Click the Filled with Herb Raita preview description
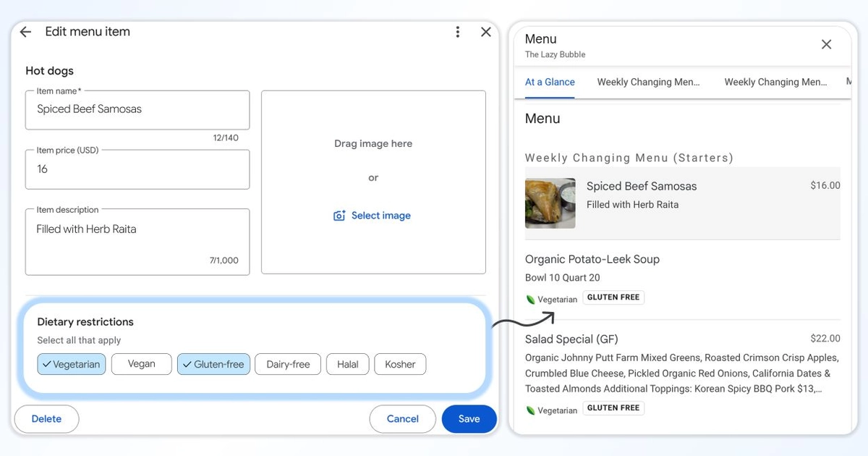This screenshot has width=868, height=456. (633, 205)
